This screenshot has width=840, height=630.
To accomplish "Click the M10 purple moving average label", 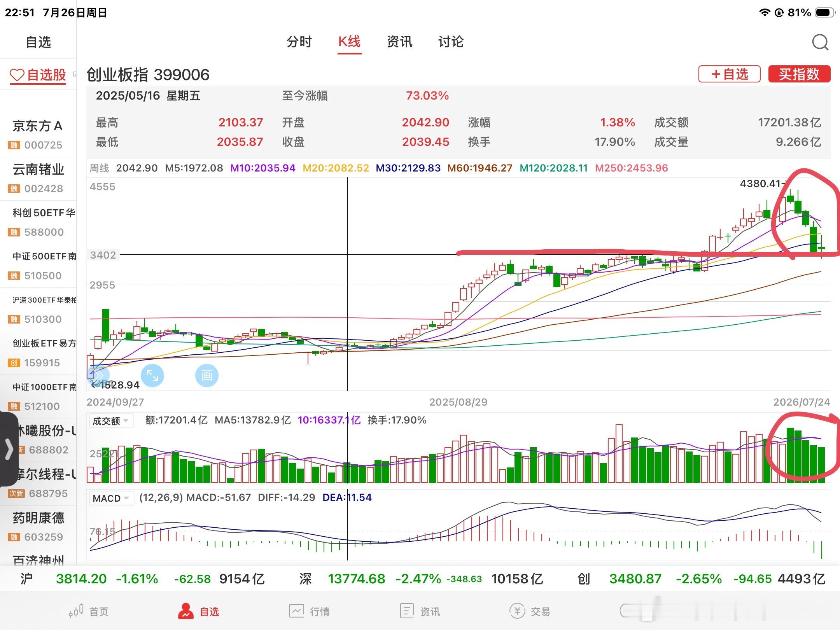I will 263,168.
